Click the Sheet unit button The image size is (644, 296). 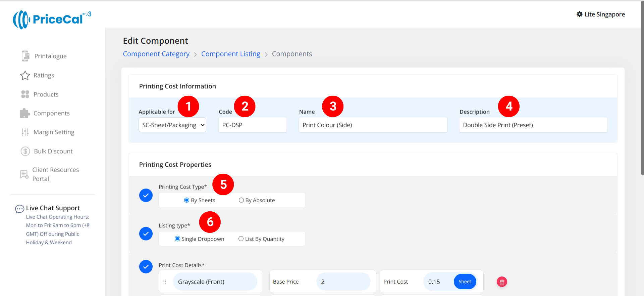click(465, 282)
